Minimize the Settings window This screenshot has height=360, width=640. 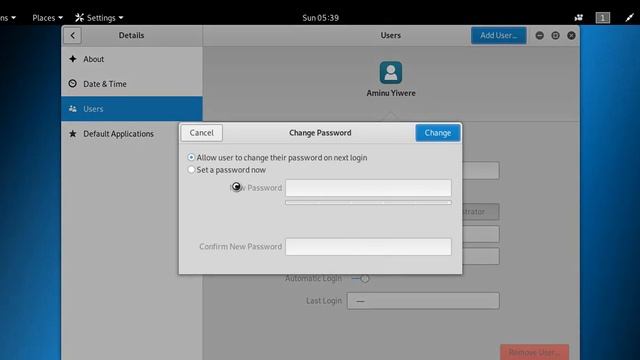539,36
